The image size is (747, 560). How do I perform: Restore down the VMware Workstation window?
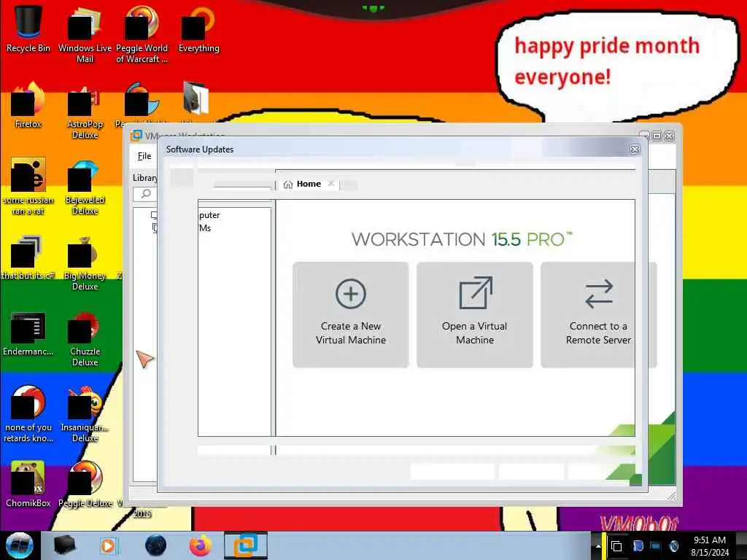(x=657, y=136)
